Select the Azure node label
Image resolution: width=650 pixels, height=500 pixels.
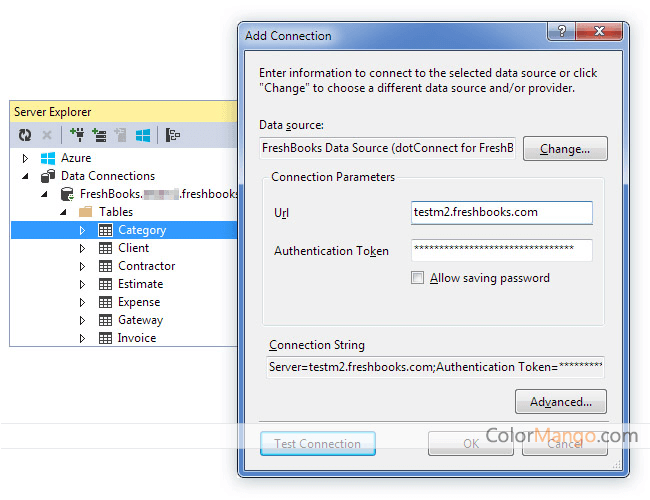click(x=76, y=158)
